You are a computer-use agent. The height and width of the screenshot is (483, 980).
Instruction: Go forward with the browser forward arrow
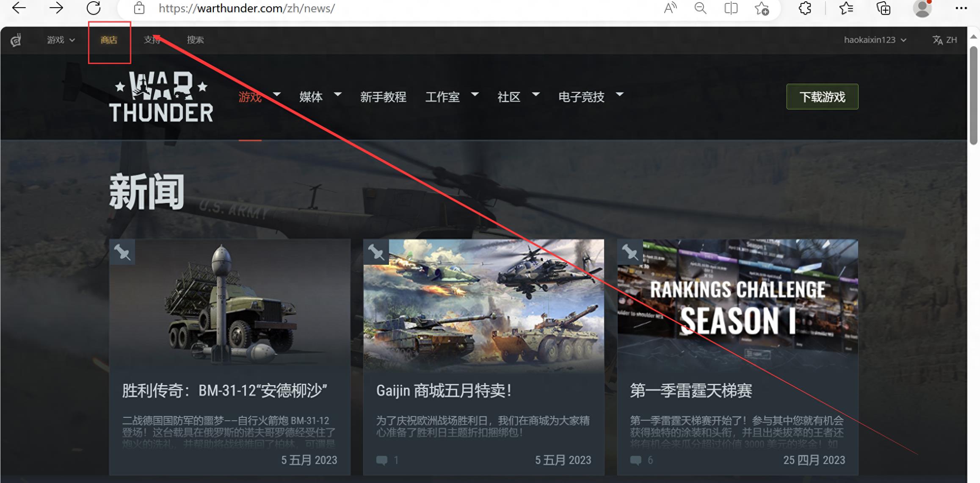click(56, 8)
